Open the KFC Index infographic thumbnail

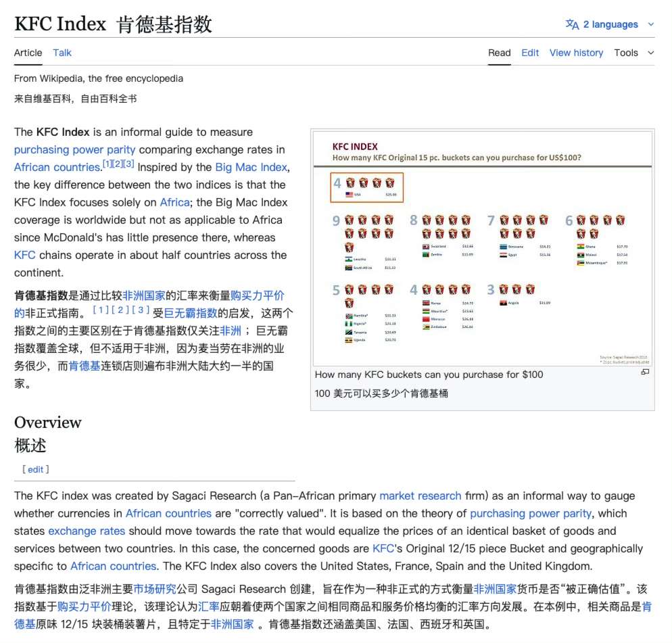tap(483, 248)
